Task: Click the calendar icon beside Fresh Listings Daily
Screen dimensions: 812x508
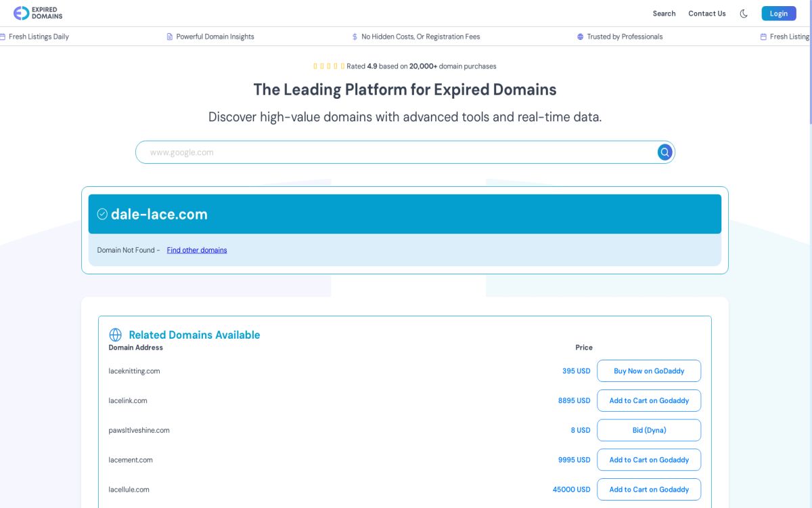Action: pyautogui.click(x=4, y=37)
